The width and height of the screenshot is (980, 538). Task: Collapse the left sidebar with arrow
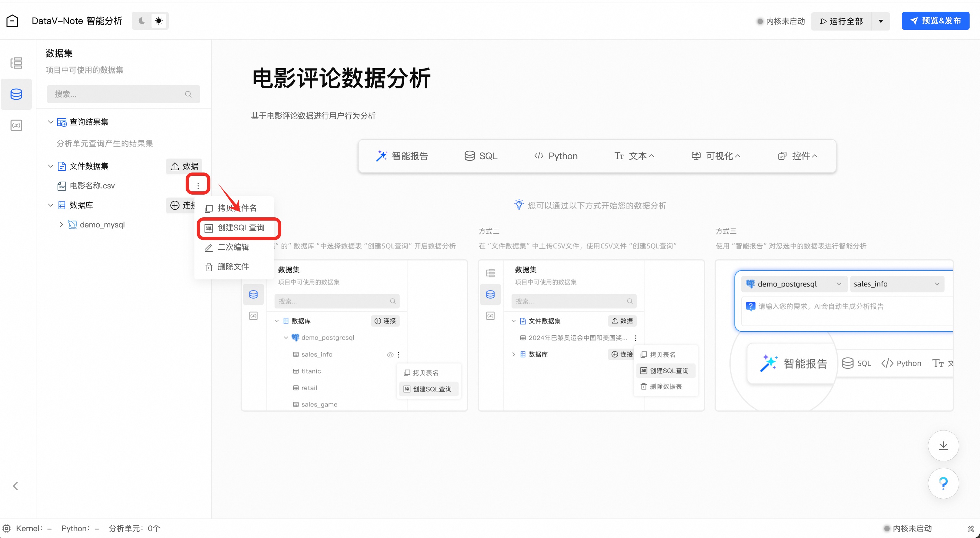tap(16, 485)
